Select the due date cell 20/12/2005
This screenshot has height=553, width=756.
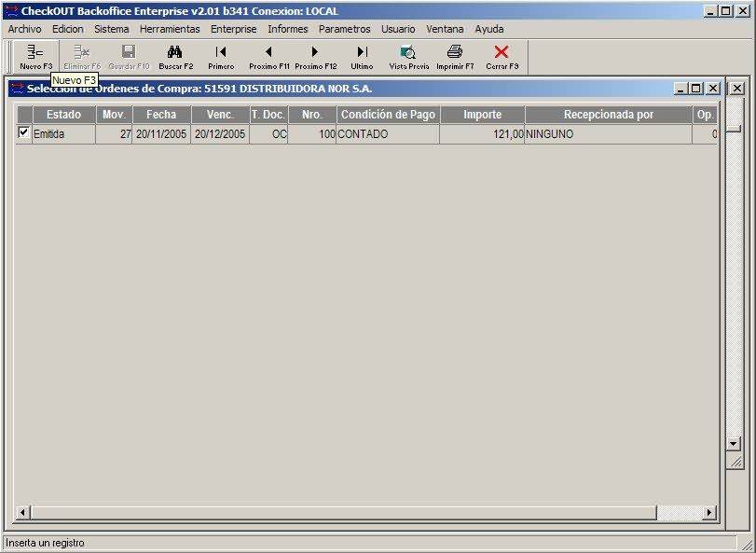[220, 134]
